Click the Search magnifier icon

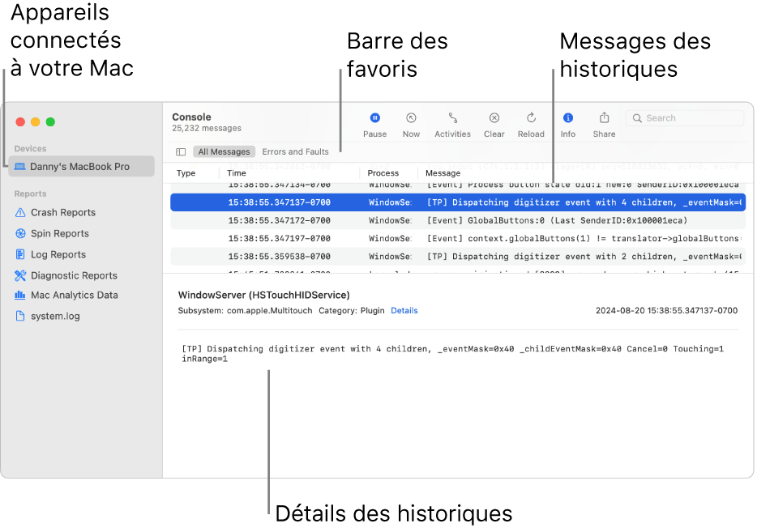coord(637,118)
